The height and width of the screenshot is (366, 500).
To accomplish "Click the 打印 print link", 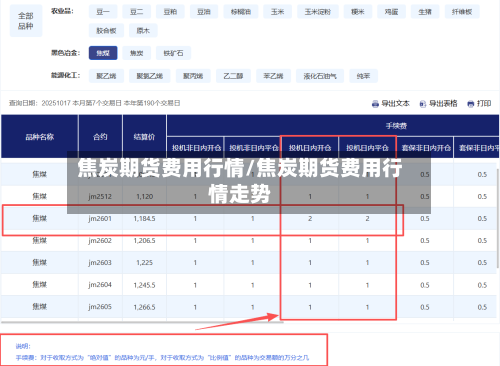I will click(x=484, y=104).
